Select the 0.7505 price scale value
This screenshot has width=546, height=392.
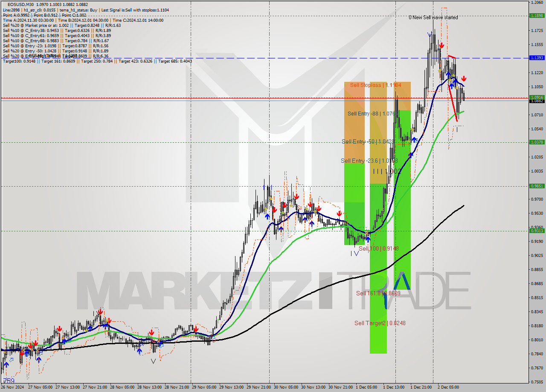[x=537, y=382]
